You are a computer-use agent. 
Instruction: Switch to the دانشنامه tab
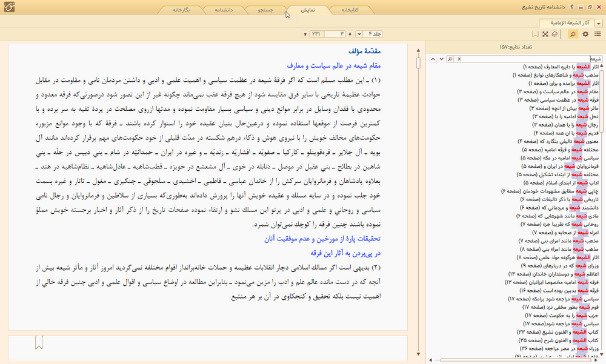tap(224, 10)
